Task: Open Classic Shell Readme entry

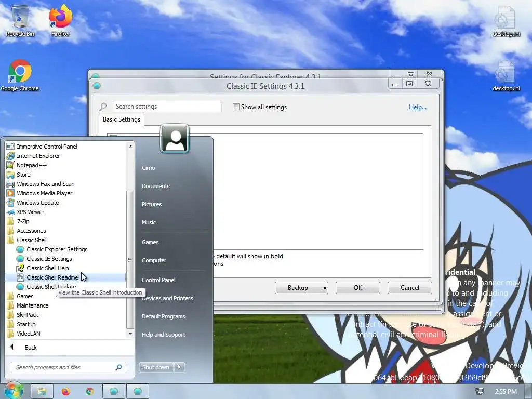Action: coord(65,277)
